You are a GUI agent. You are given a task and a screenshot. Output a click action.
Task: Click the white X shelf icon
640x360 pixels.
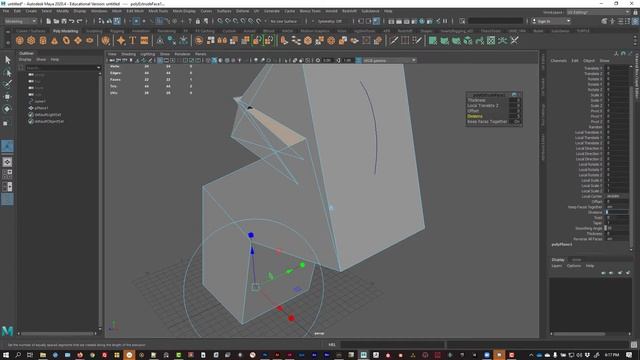[x=515, y=40]
